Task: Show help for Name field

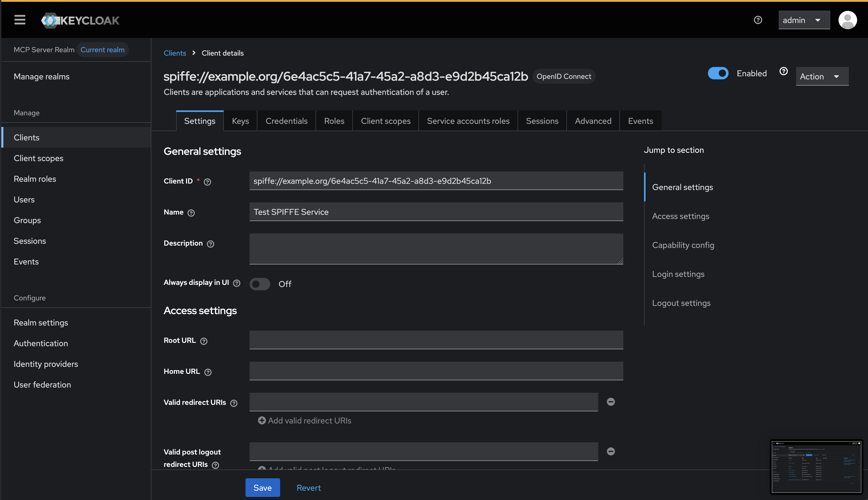Action: click(191, 213)
